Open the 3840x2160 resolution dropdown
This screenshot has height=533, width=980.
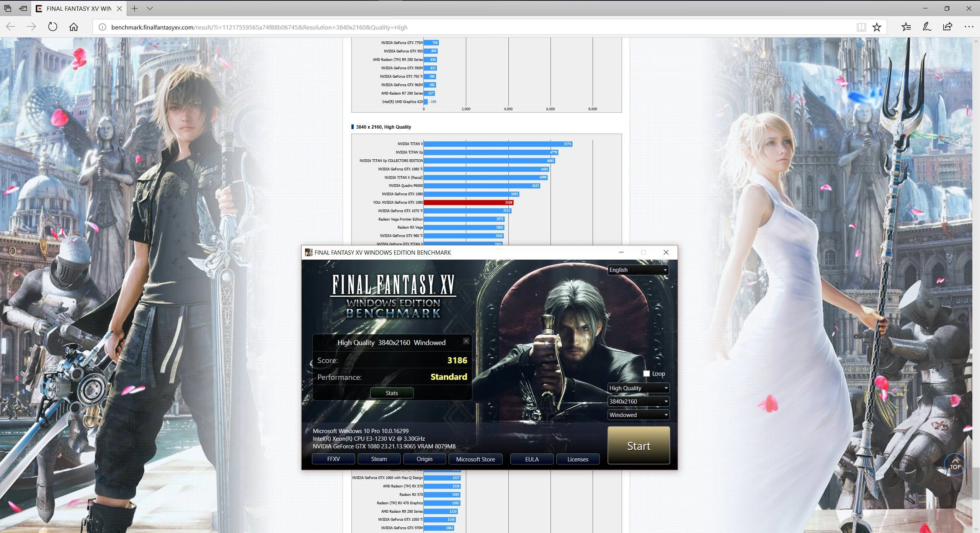pyautogui.click(x=638, y=401)
